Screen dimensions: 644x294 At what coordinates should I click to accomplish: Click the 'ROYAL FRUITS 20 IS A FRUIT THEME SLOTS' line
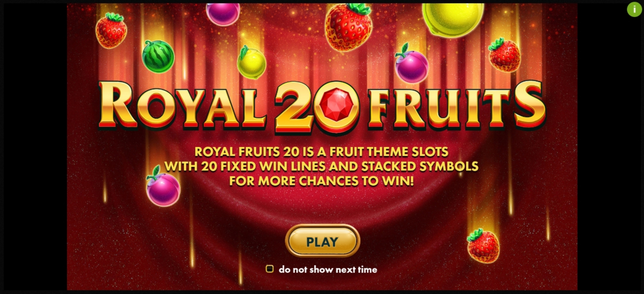coord(322,152)
